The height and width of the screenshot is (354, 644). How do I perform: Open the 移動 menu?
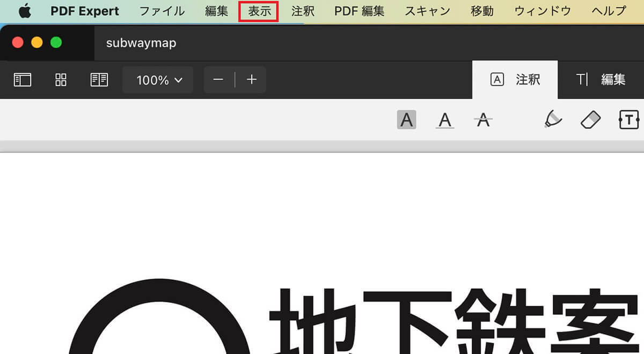click(x=482, y=11)
